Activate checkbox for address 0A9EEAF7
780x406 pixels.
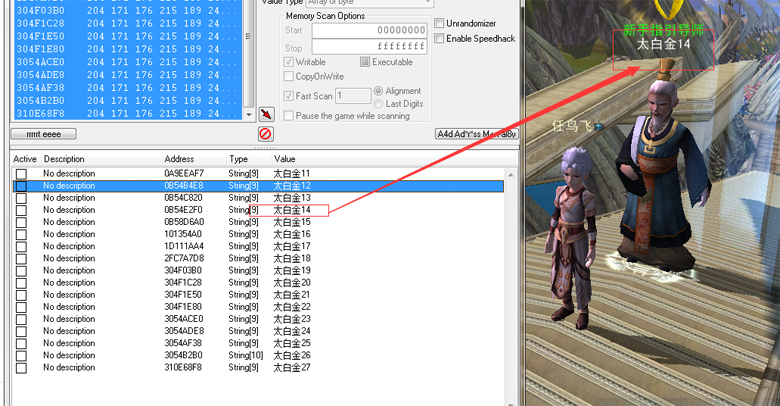click(21, 174)
